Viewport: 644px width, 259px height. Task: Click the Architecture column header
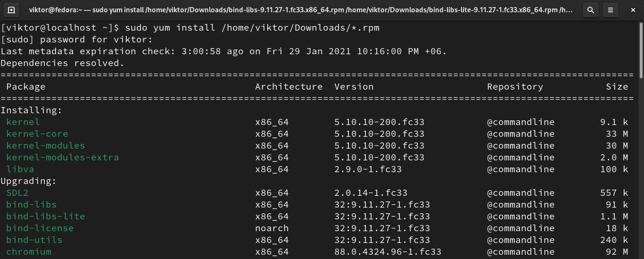pyautogui.click(x=289, y=86)
